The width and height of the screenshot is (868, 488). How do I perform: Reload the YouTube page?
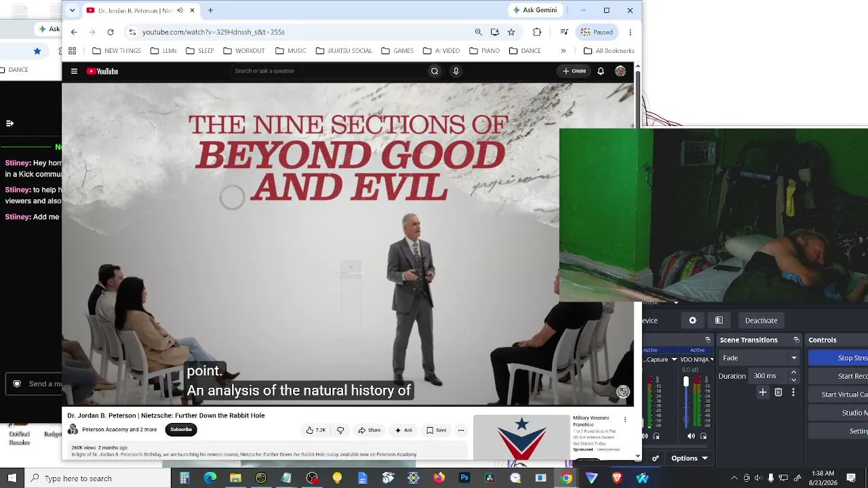[111, 32]
